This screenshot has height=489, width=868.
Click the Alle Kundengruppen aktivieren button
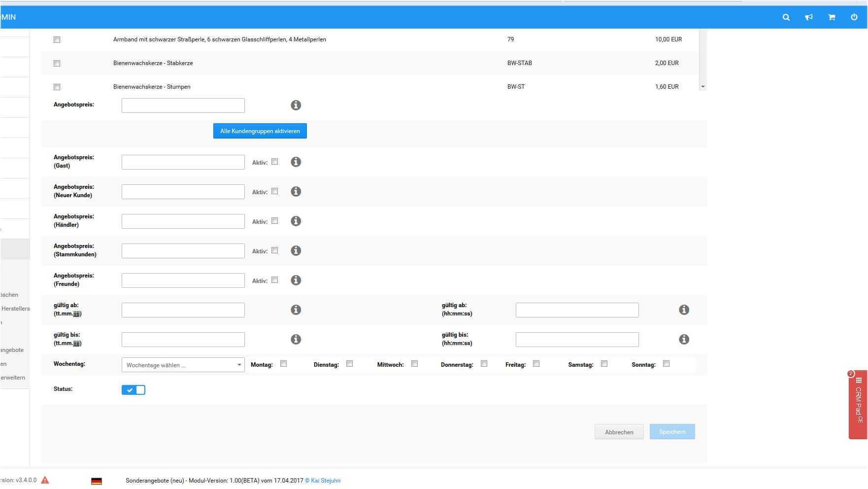click(x=260, y=131)
